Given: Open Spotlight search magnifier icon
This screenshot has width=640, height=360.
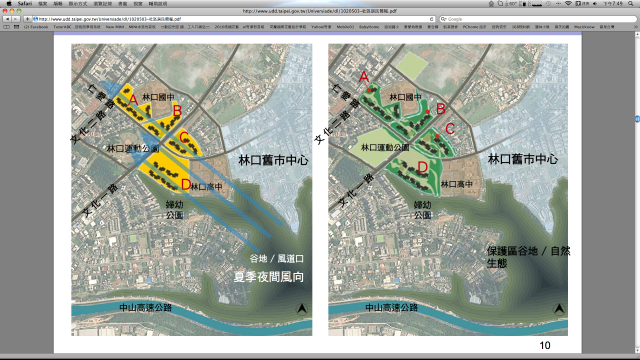Looking at the screenshot, I should (631, 3).
